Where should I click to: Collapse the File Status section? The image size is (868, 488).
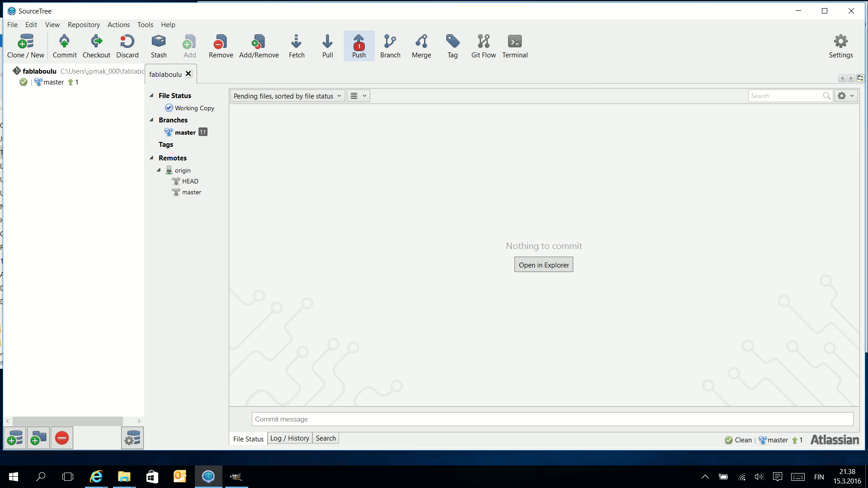(x=151, y=95)
